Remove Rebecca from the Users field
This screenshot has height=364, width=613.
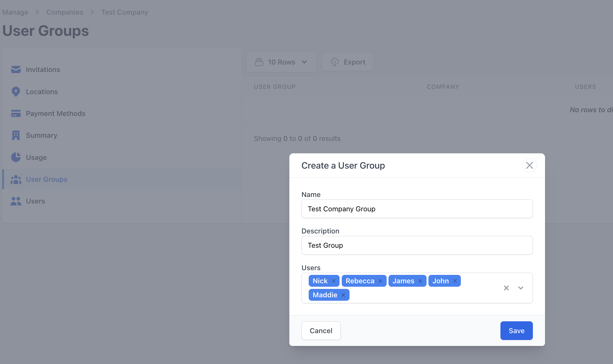[x=380, y=281]
